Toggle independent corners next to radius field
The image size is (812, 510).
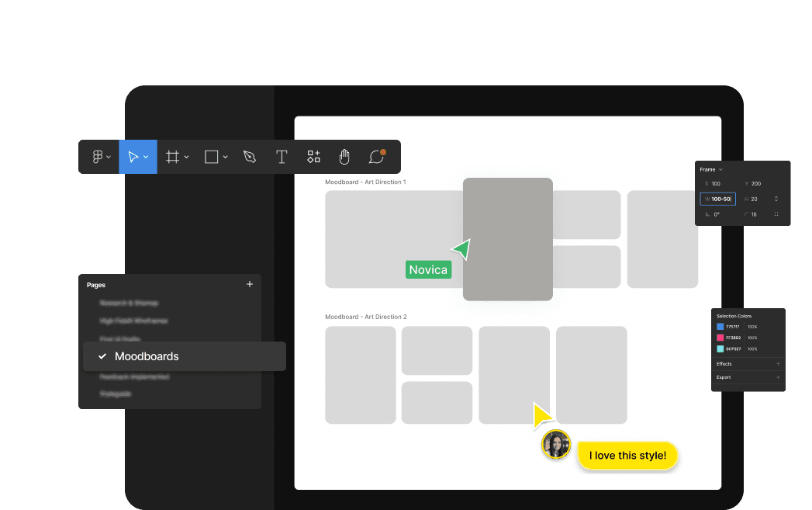pyautogui.click(x=776, y=214)
